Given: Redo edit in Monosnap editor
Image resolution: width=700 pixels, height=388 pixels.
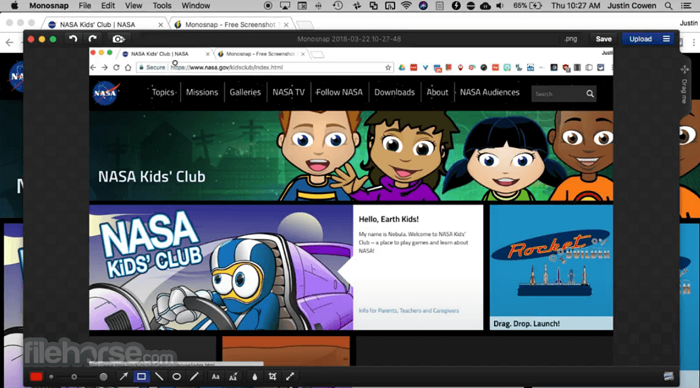Looking at the screenshot, I should (92, 39).
